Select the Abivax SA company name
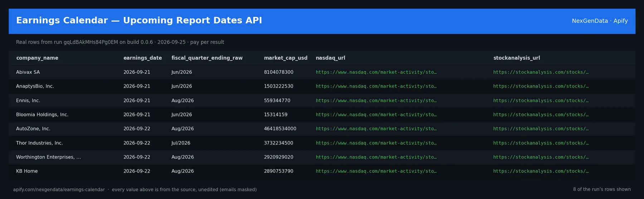The image size is (644, 199). click(x=28, y=72)
